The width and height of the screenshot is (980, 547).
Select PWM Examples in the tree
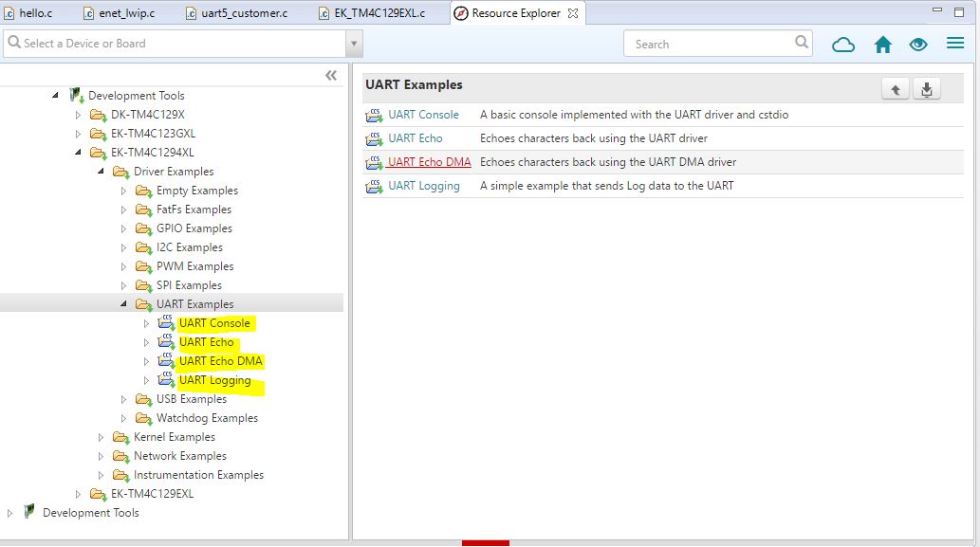pyautogui.click(x=195, y=266)
